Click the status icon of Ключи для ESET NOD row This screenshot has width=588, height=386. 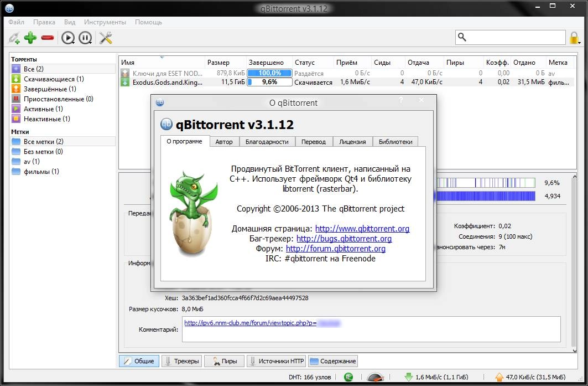coord(125,73)
